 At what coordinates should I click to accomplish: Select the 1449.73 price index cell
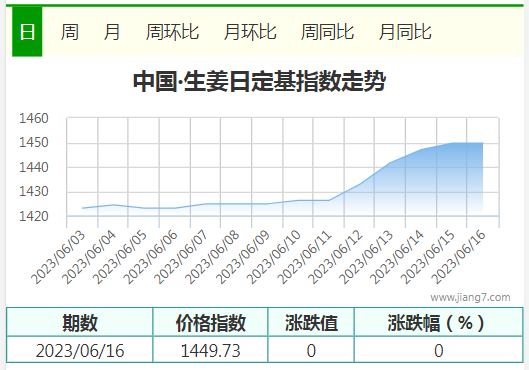pyautogui.click(x=210, y=350)
